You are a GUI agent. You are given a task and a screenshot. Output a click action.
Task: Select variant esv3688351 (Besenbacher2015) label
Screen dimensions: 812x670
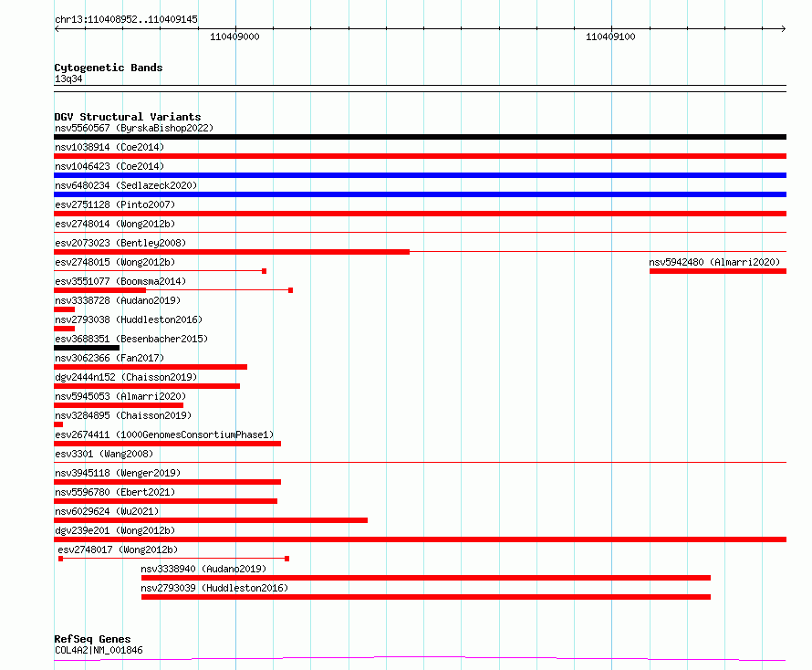click(131, 339)
